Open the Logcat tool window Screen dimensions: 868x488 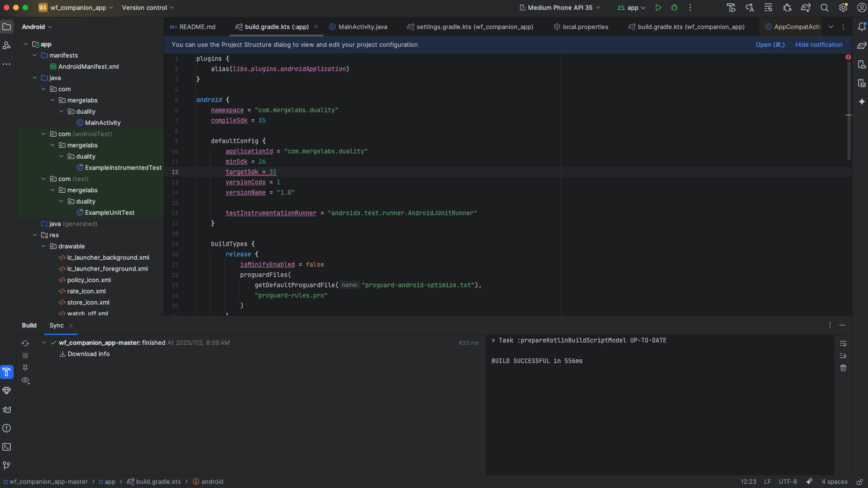point(7,409)
